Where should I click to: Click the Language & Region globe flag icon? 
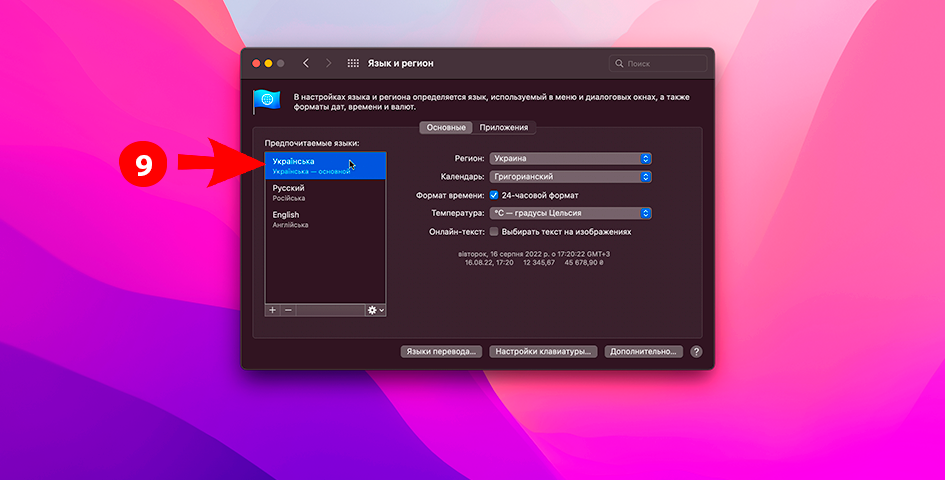coord(267,100)
